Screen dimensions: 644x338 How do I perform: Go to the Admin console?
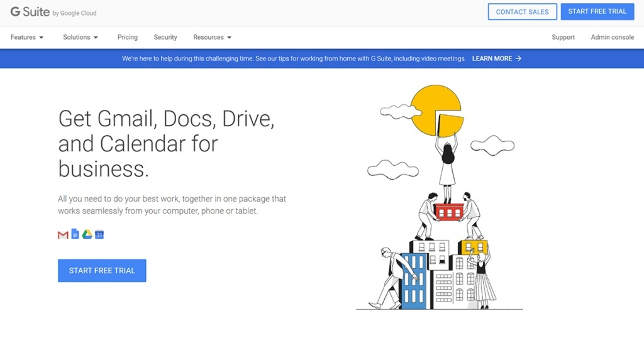coord(612,37)
